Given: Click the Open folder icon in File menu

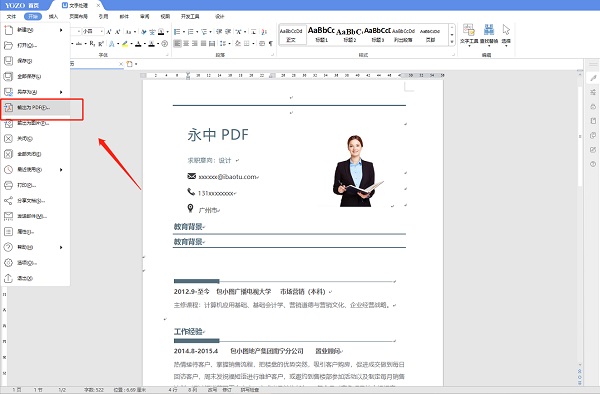Looking at the screenshot, I should 8,45.
